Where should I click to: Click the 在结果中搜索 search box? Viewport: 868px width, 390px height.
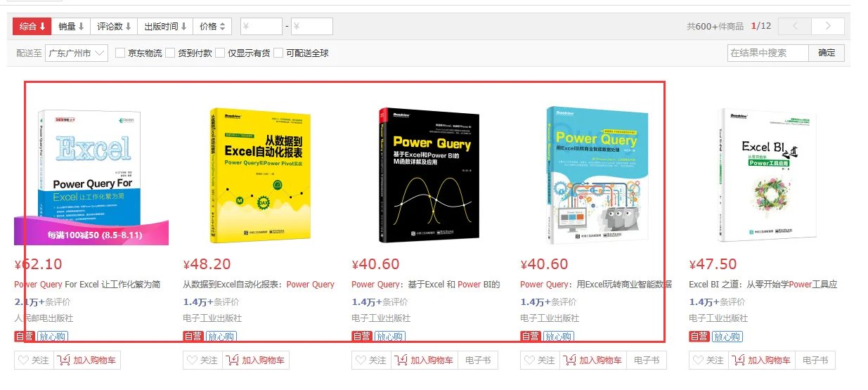[x=768, y=53]
